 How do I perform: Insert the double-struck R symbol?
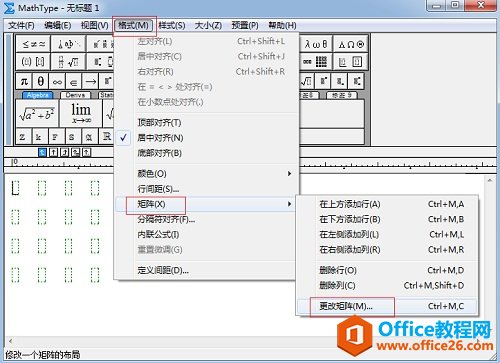(106, 137)
